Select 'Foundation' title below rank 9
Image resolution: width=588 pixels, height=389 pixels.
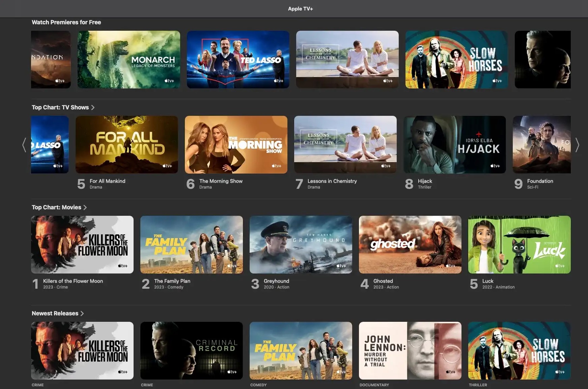(x=540, y=181)
